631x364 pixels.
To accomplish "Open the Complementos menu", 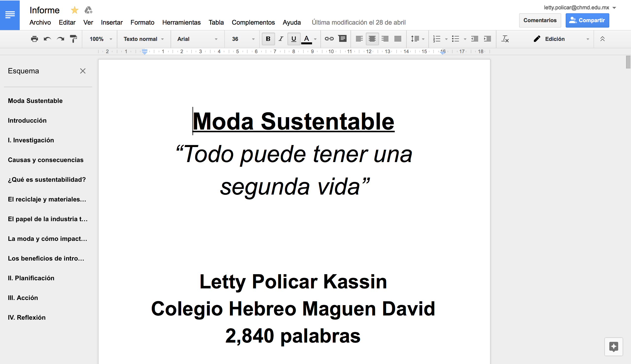I will coord(253,22).
